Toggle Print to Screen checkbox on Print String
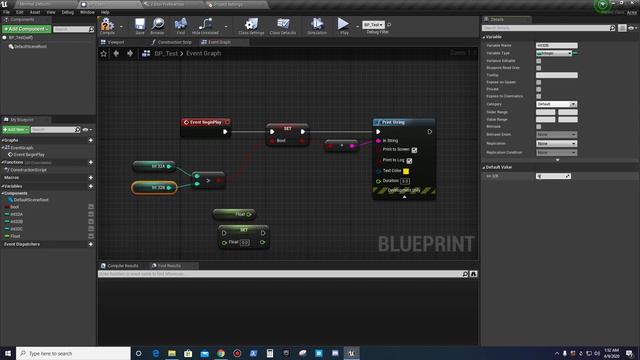This screenshot has width=640, height=360. click(414, 150)
